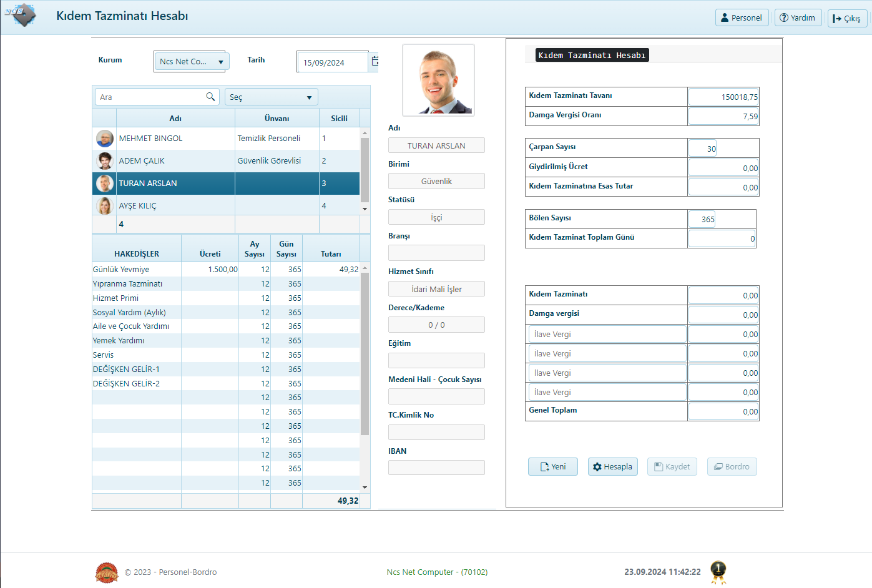Click the Bordro button
The height and width of the screenshot is (588, 872).
click(x=732, y=467)
